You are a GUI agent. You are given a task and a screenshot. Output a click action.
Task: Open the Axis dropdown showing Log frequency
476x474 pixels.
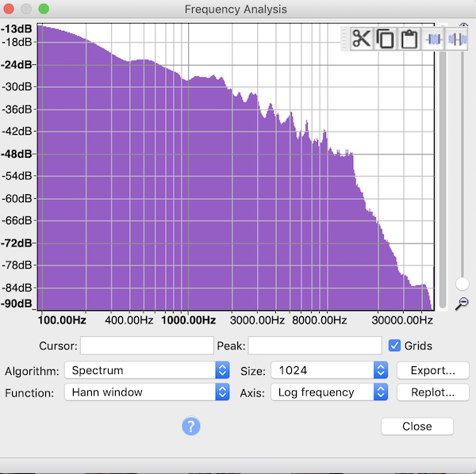(x=329, y=392)
